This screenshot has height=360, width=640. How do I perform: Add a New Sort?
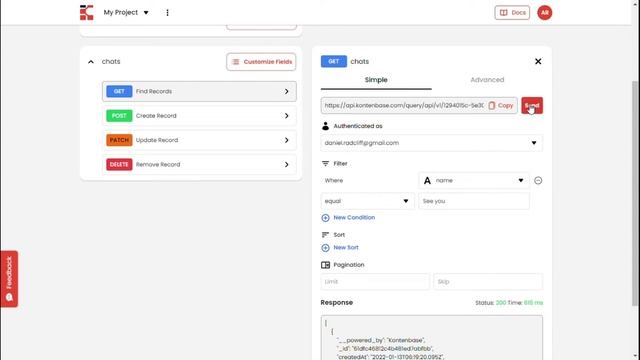[340, 248]
